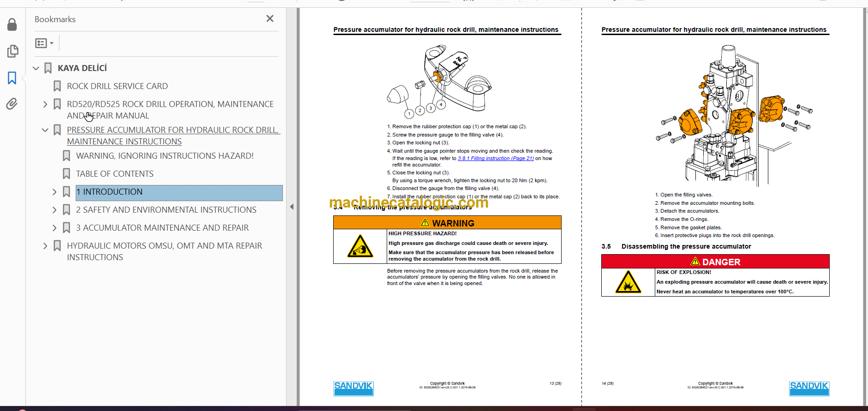The height and width of the screenshot is (411, 868).
Task: Open the security lock panel
Action: 12,24
